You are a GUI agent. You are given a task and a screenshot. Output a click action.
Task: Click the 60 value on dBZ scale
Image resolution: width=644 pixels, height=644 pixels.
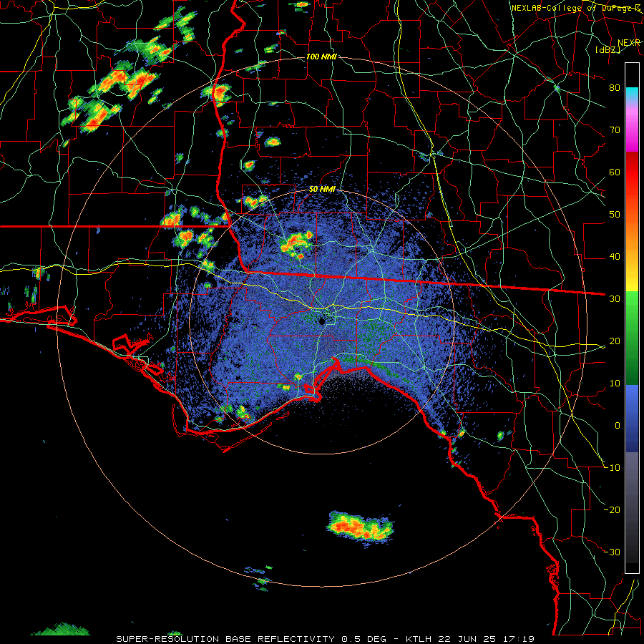click(x=615, y=172)
